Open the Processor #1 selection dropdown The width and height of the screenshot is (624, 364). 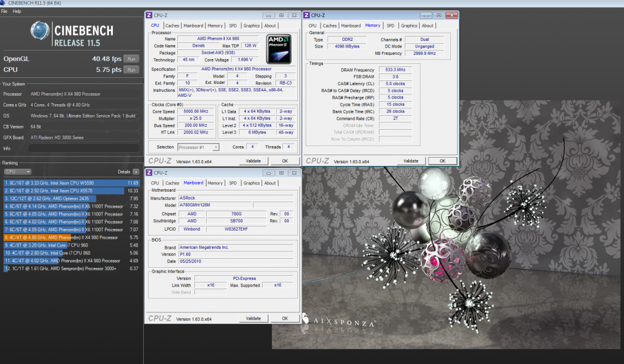pos(199,147)
